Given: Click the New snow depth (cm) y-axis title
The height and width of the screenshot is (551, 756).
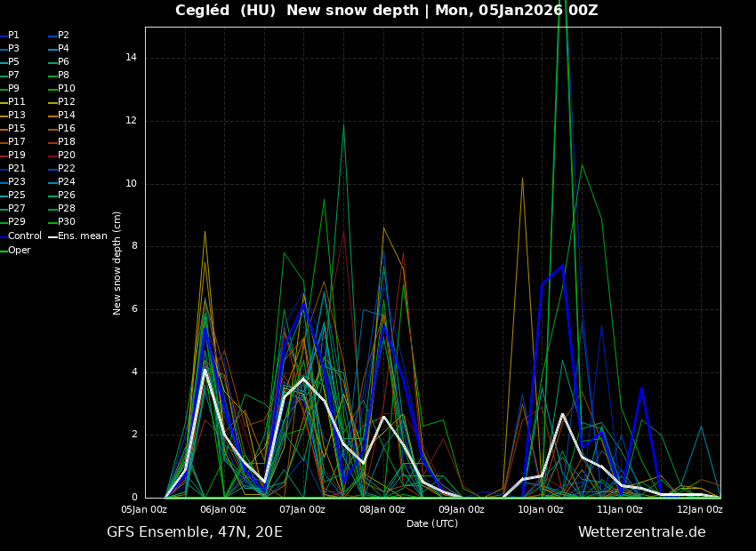Looking at the screenshot, I should coord(117,262).
